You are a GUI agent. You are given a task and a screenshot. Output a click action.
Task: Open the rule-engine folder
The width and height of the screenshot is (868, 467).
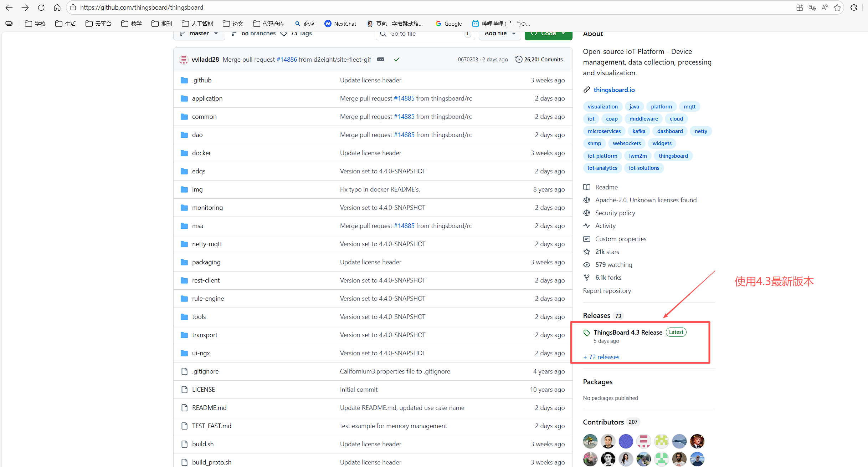[208, 299]
